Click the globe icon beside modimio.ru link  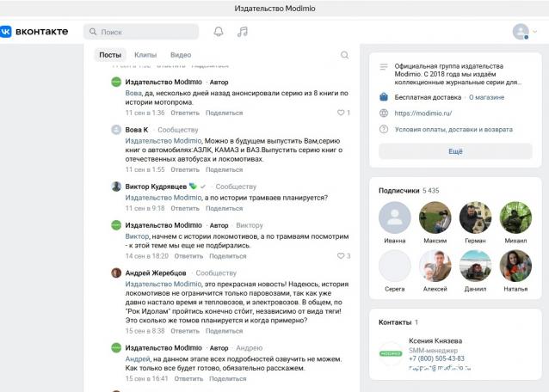(x=384, y=113)
